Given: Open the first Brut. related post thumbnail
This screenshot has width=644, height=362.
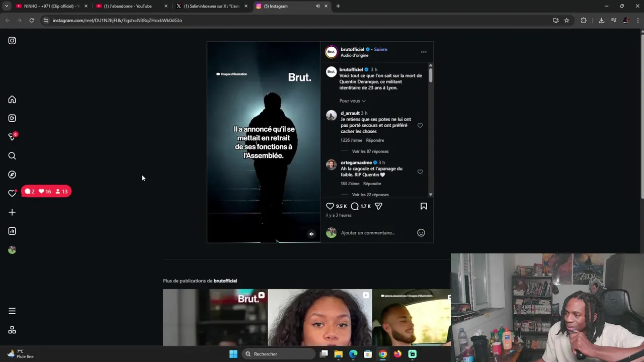Looking at the screenshot, I should (x=215, y=317).
